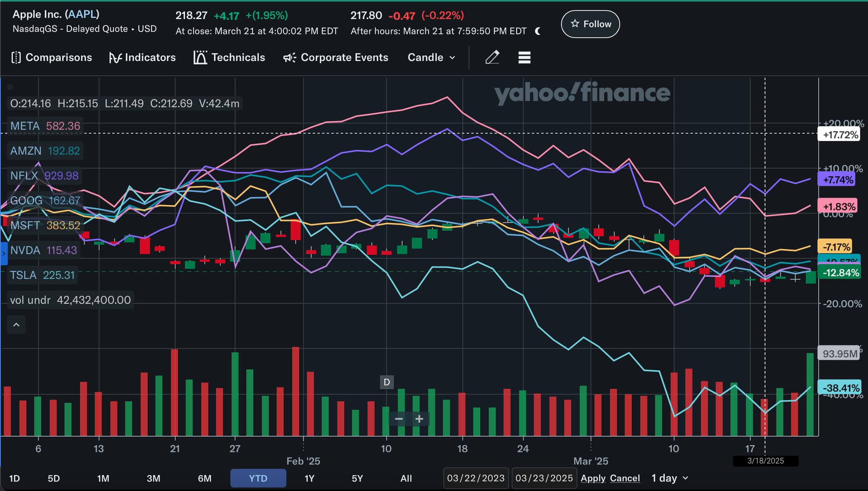Zoom out with the minus button
868x491 pixels.
[x=399, y=419]
